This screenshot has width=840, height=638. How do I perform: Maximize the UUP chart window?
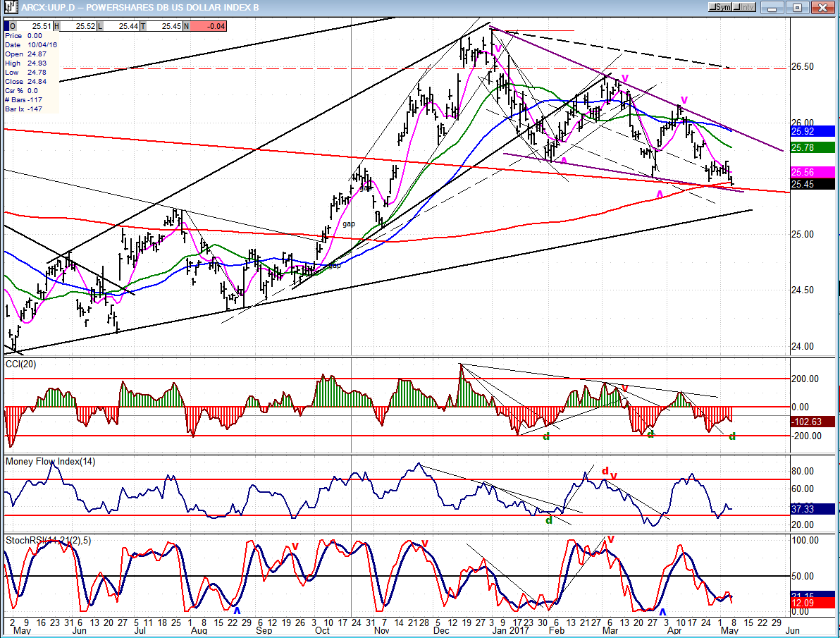coord(797,8)
